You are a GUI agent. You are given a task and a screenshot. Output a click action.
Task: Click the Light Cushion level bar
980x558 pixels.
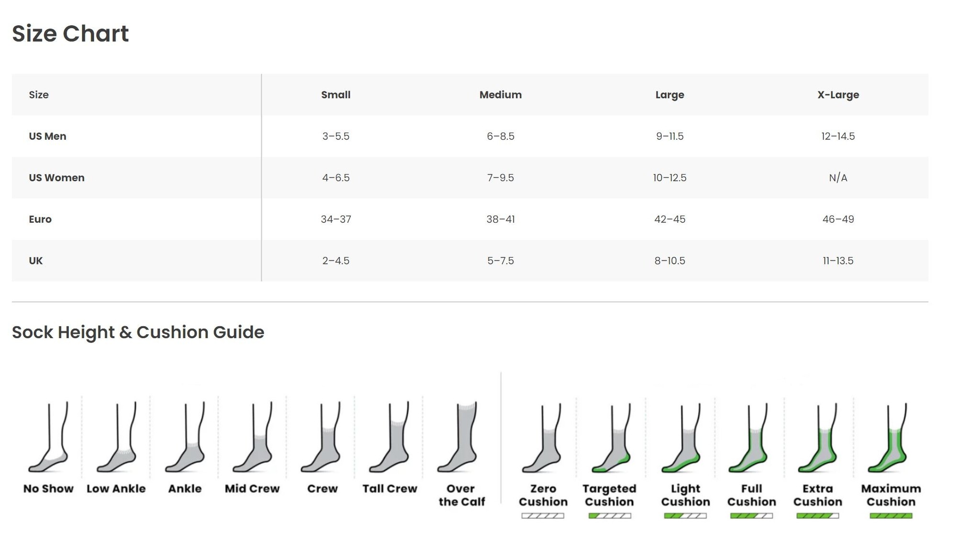685,516
